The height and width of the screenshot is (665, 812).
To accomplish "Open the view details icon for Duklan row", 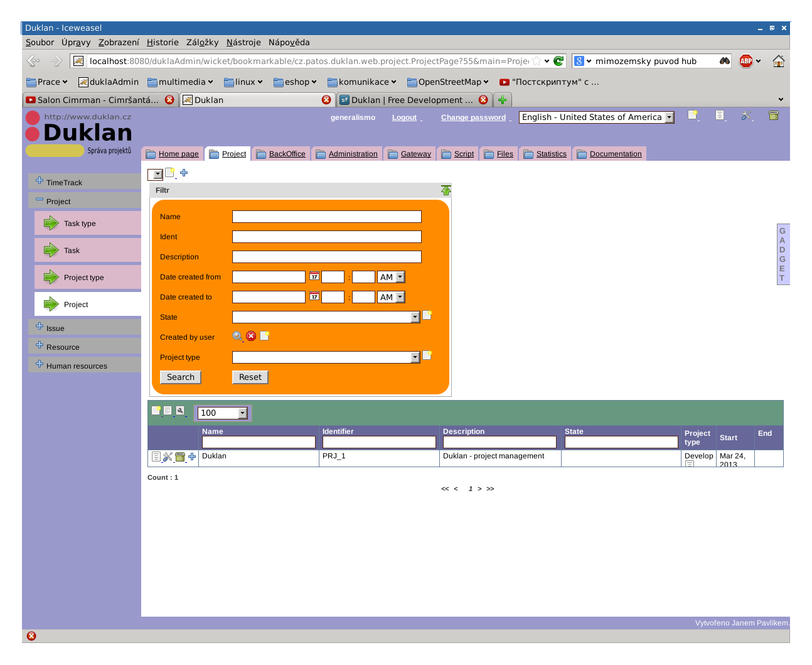I will pos(156,457).
